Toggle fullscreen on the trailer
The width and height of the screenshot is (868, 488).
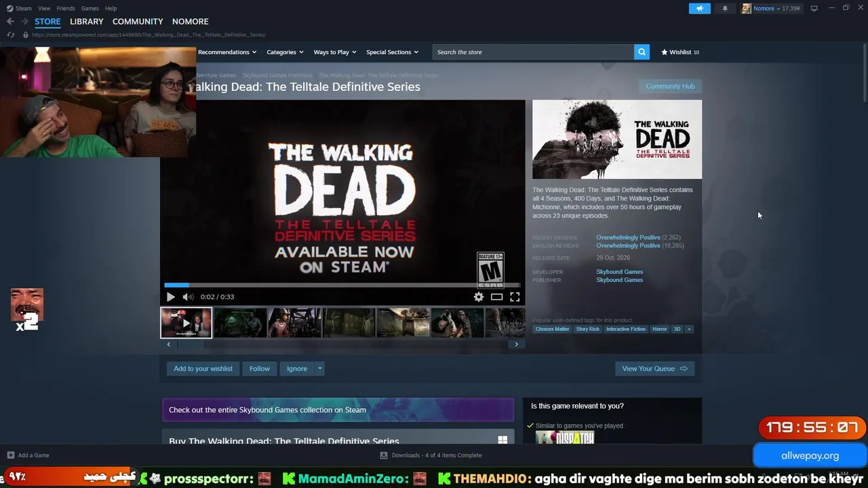[515, 297]
